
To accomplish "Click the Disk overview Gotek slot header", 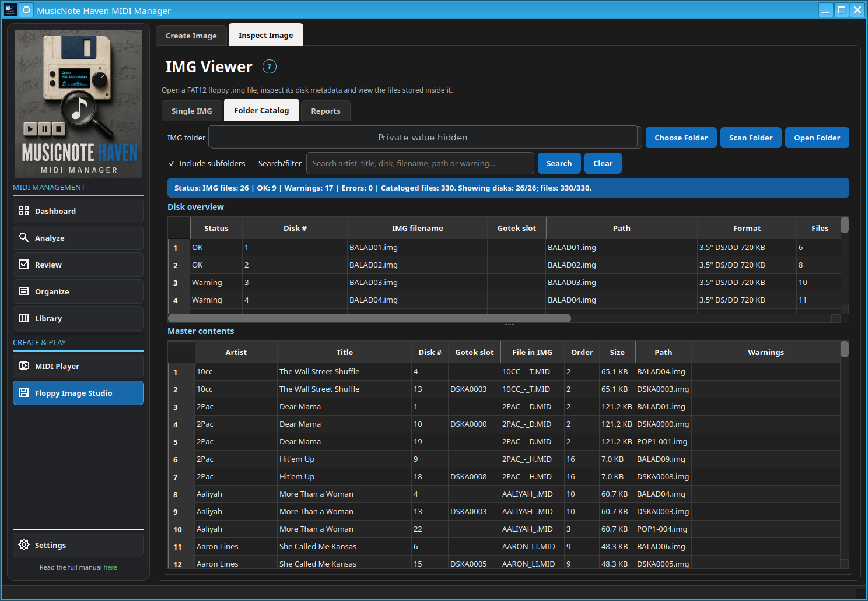I will tap(517, 228).
